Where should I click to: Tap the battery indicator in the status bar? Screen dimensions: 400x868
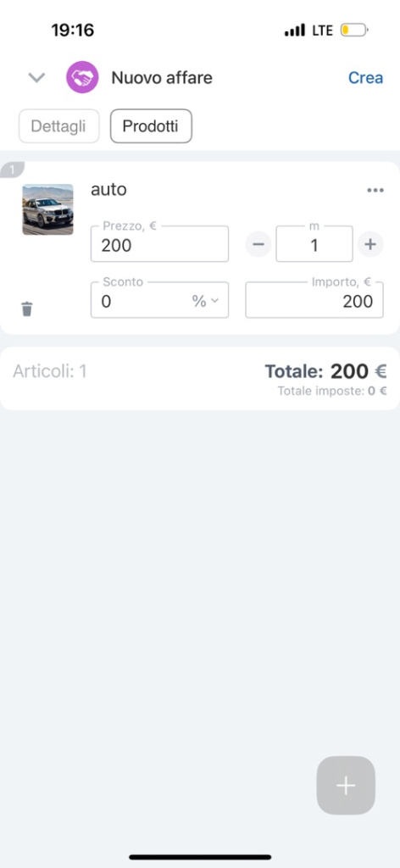[x=354, y=30]
